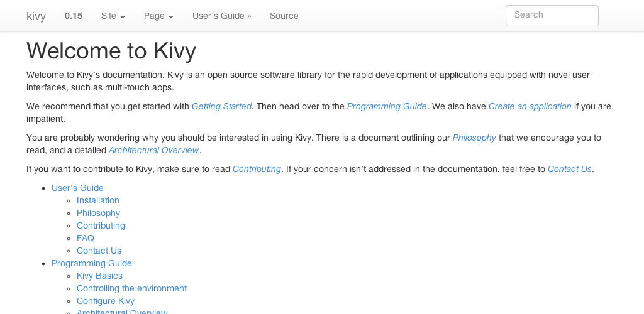Open the Source link in navbar
This screenshot has height=314, width=644.
pyautogui.click(x=284, y=16)
